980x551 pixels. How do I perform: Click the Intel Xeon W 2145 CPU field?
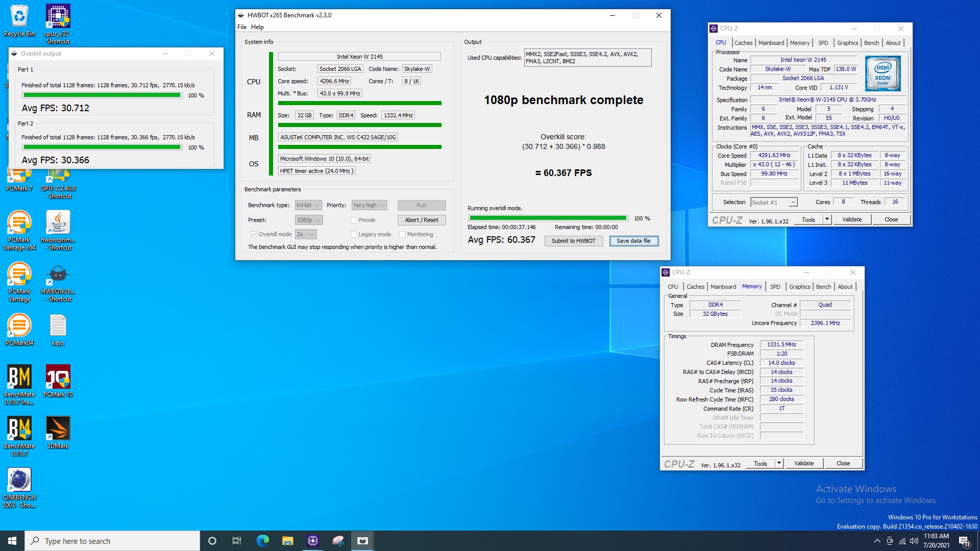(359, 57)
